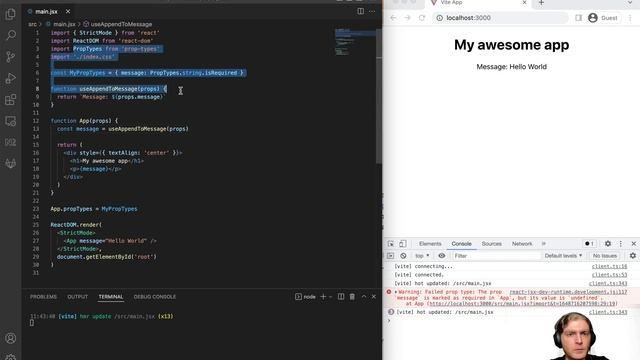Open a new browser tab
The width and height of the screenshot is (640, 360).
(x=541, y=3)
